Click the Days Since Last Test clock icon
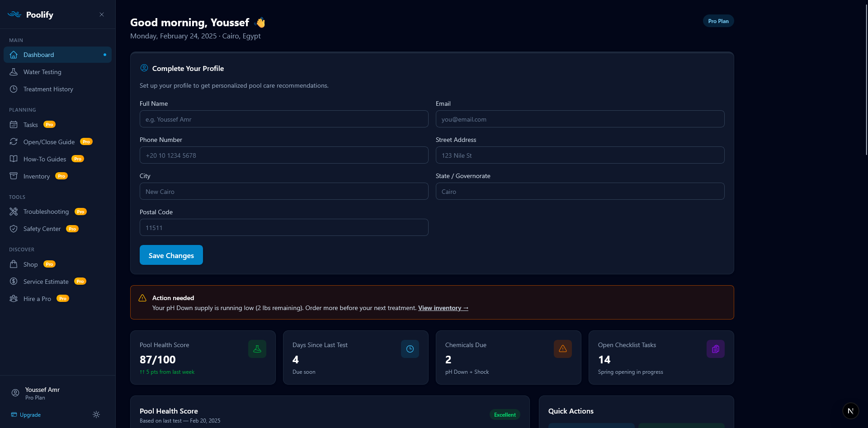The width and height of the screenshot is (868, 428). pyautogui.click(x=410, y=348)
